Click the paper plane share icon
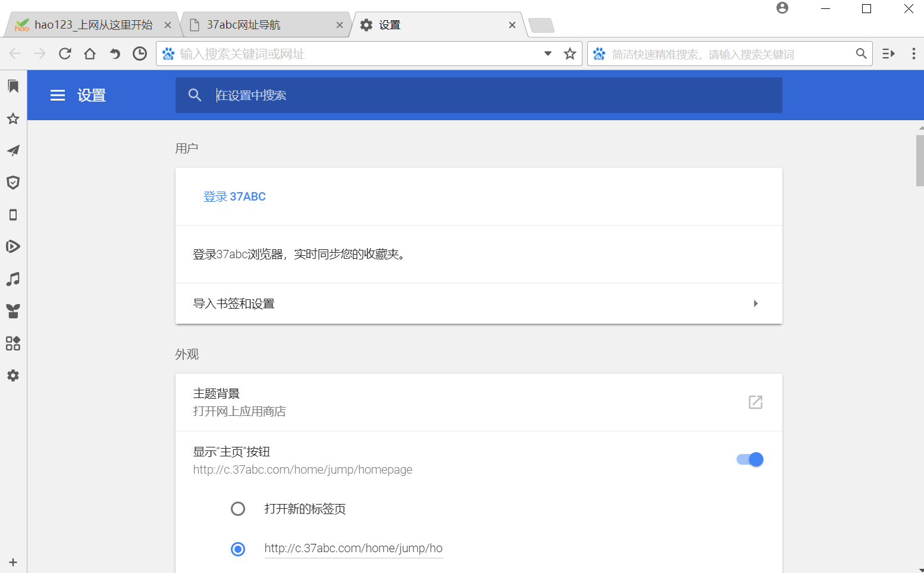Image resolution: width=924 pixels, height=573 pixels. pos(13,151)
